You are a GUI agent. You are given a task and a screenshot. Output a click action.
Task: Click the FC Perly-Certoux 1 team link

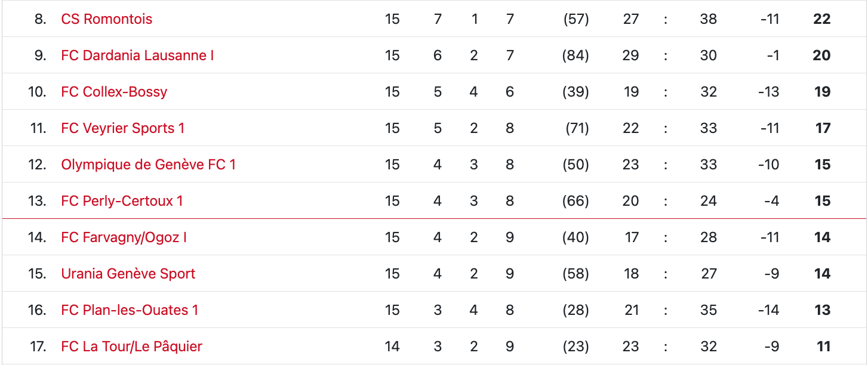(122, 201)
